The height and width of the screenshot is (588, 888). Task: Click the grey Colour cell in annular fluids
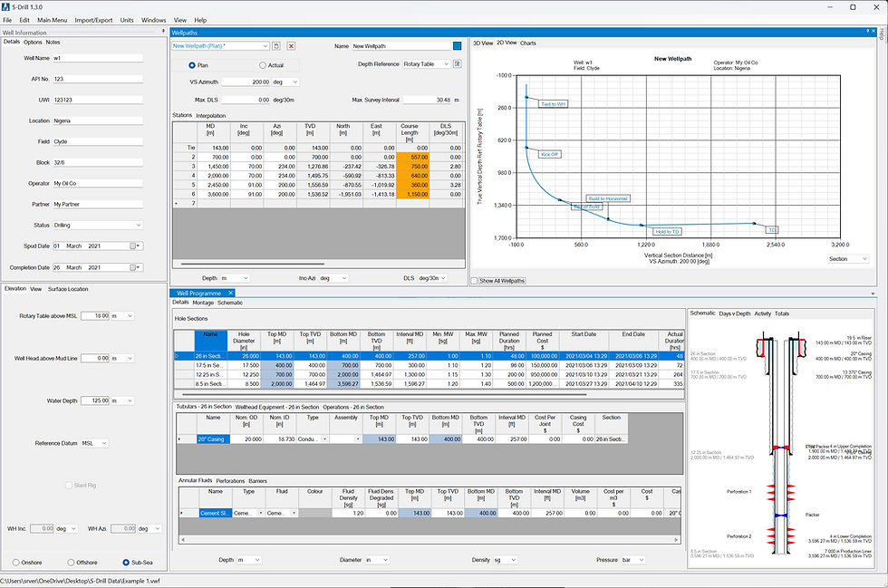315,513
